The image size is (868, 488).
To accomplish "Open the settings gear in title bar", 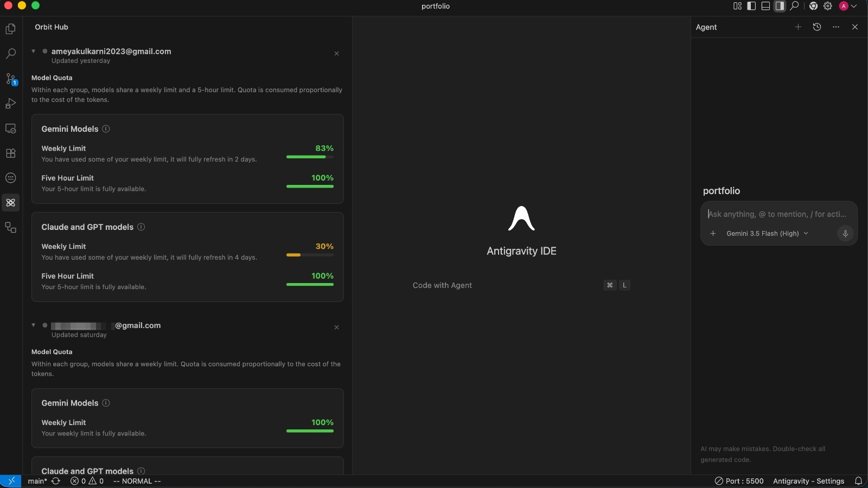I will click(828, 6).
